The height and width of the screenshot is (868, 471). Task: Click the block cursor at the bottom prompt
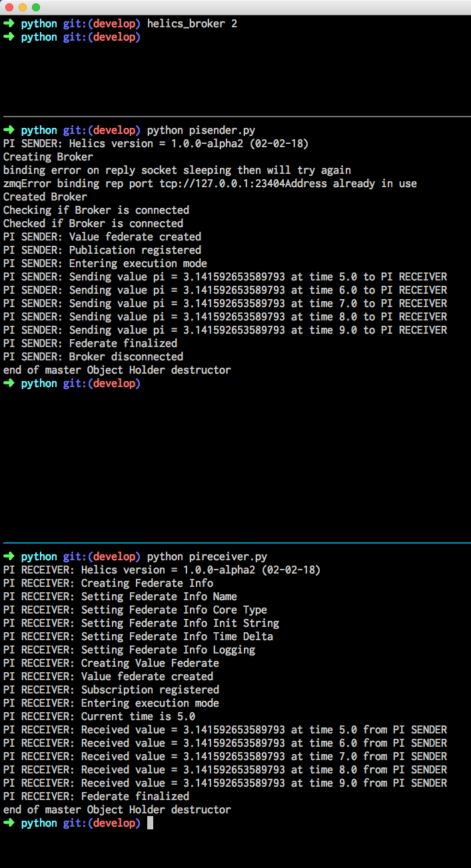[150, 823]
